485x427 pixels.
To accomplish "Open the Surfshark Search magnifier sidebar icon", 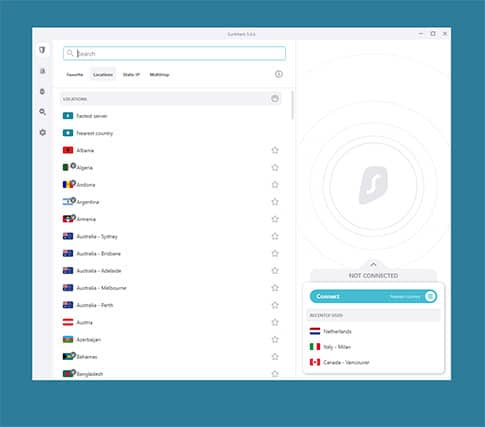I will point(42,112).
